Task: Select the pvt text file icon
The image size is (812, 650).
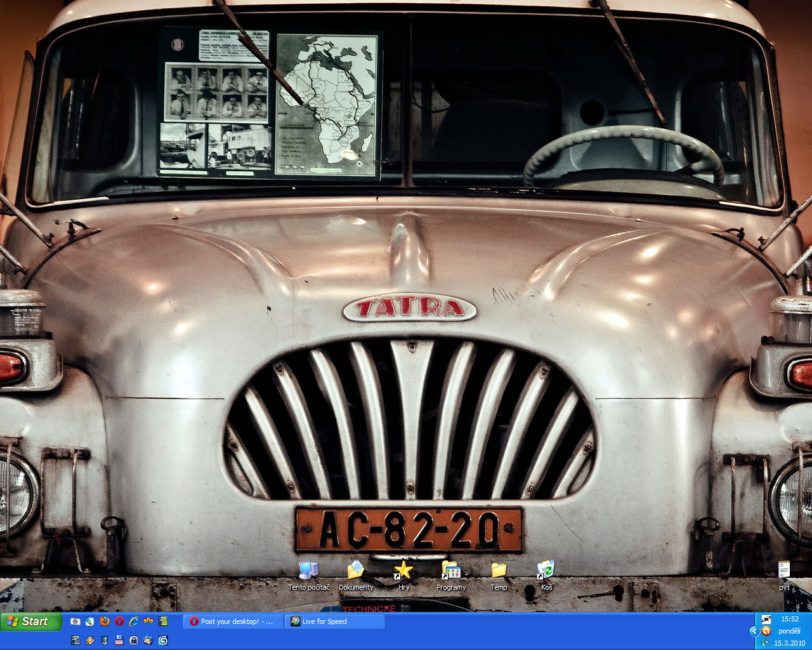Action: point(785,576)
